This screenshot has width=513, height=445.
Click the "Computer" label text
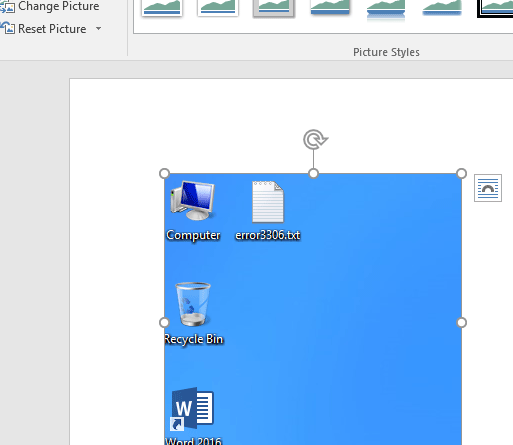(x=193, y=236)
